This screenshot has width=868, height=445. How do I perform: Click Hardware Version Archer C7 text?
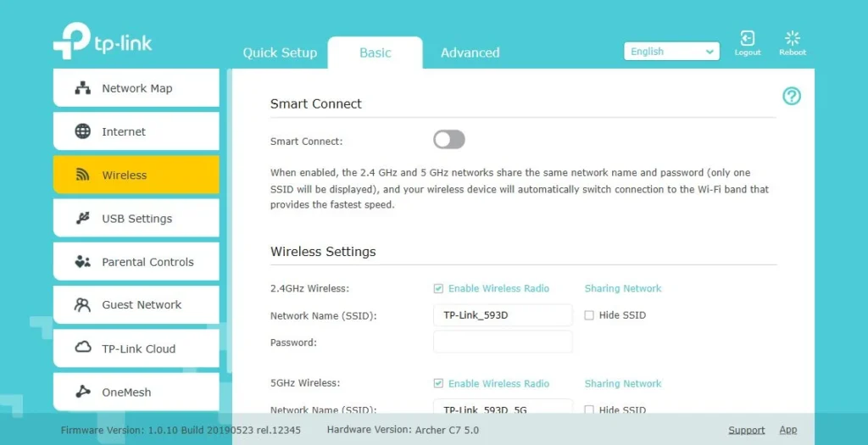pos(403,430)
